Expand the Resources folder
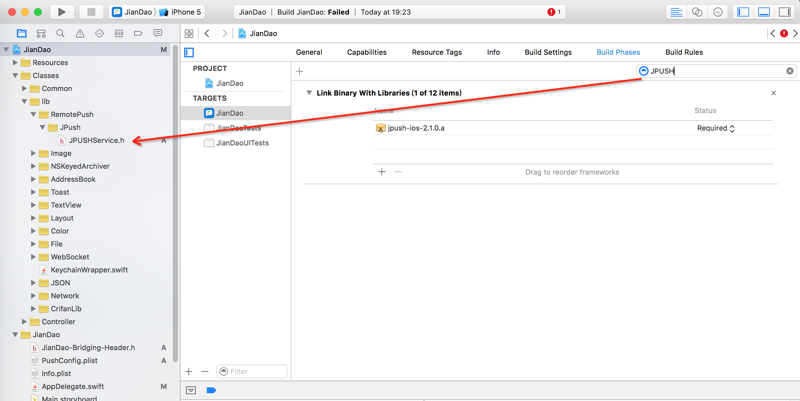The image size is (800, 401). pyautogui.click(x=15, y=62)
